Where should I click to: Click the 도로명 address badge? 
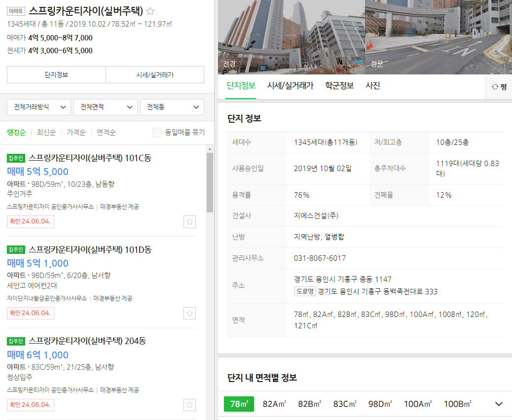305,291
